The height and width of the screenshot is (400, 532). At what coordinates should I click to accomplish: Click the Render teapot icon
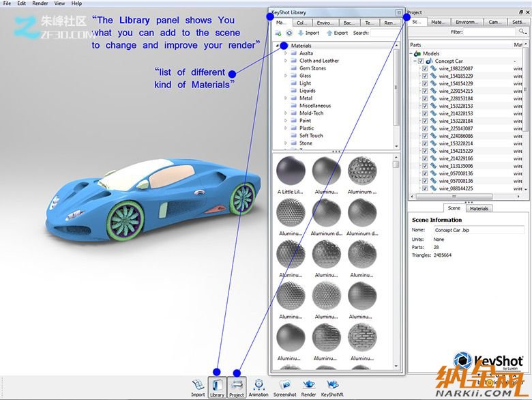click(x=308, y=386)
